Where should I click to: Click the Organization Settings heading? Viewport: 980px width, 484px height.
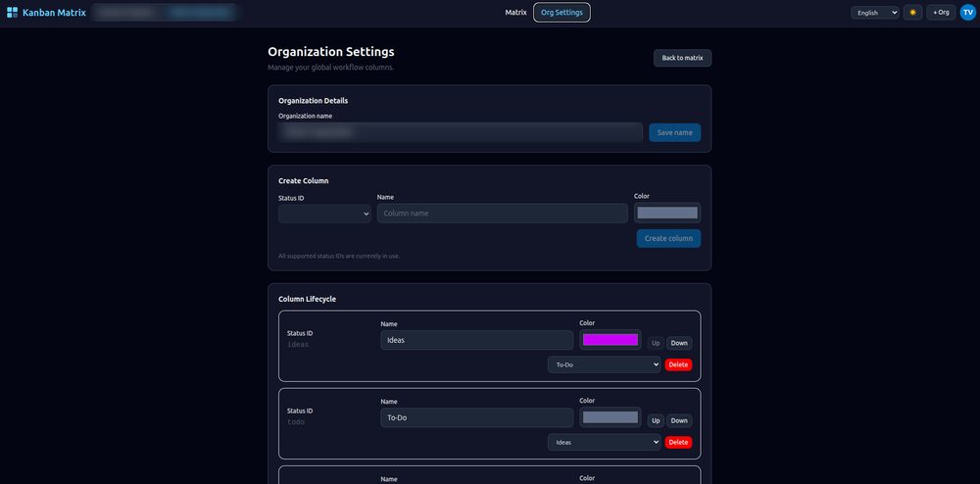click(330, 52)
